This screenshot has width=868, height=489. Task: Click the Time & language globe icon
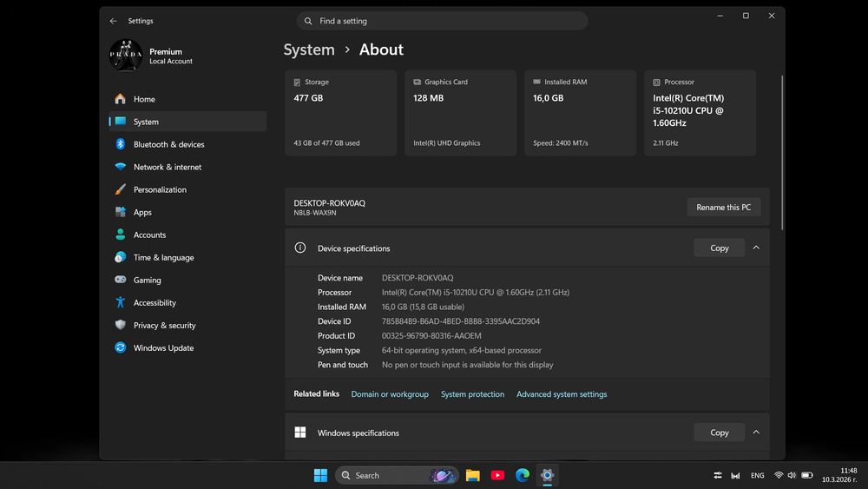[x=120, y=257]
